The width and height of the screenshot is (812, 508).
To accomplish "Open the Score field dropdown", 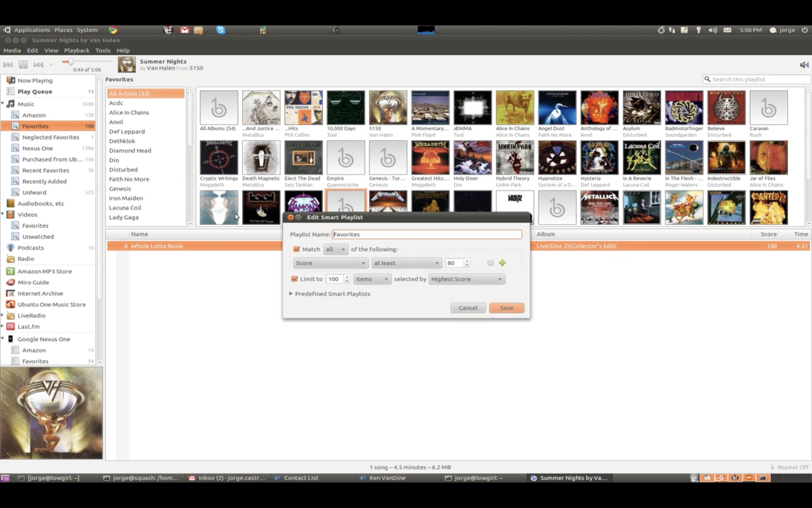I will [331, 263].
